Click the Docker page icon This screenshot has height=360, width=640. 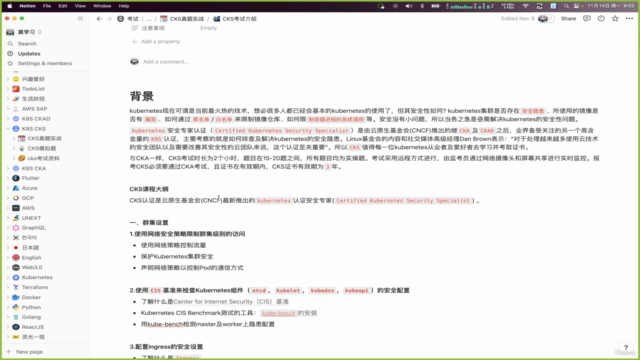tap(16, 297)
